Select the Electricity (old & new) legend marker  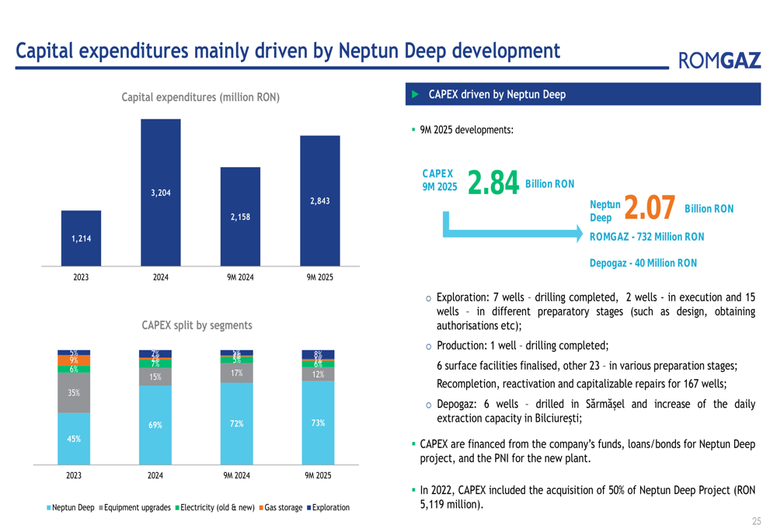click(x=177, y=508)
